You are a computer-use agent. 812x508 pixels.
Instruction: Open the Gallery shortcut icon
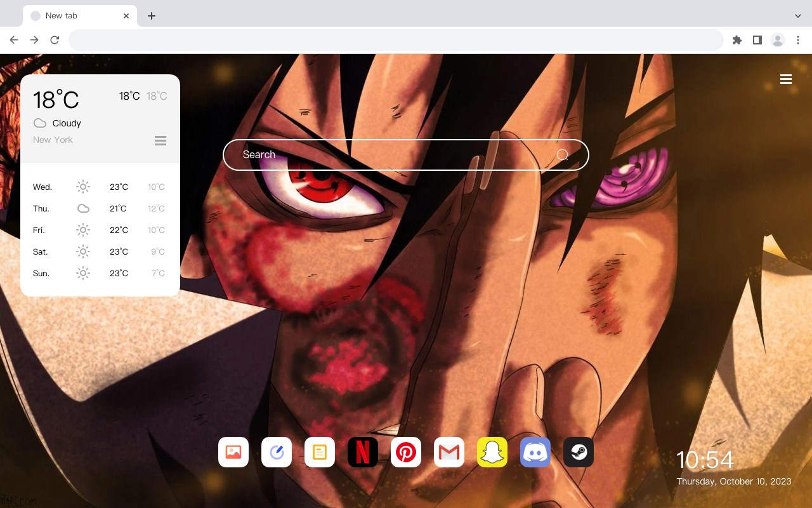click(233, 452)
